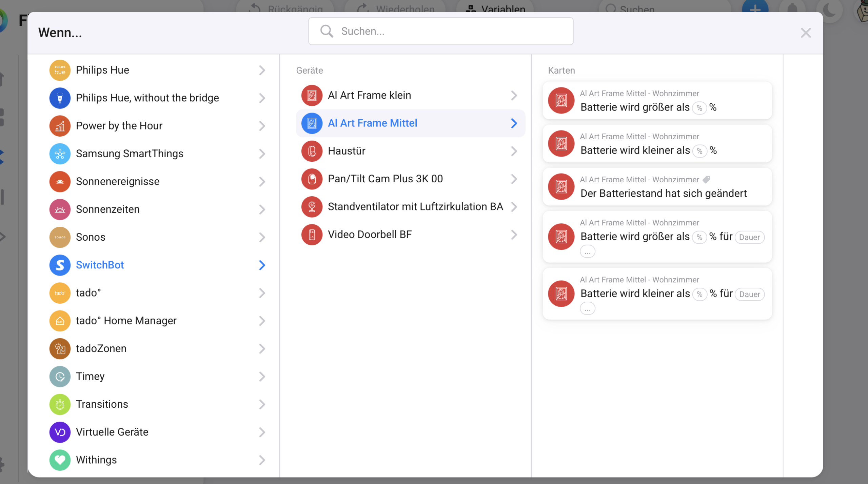Expand the tado° Home Manager chevron

(262, 321)
